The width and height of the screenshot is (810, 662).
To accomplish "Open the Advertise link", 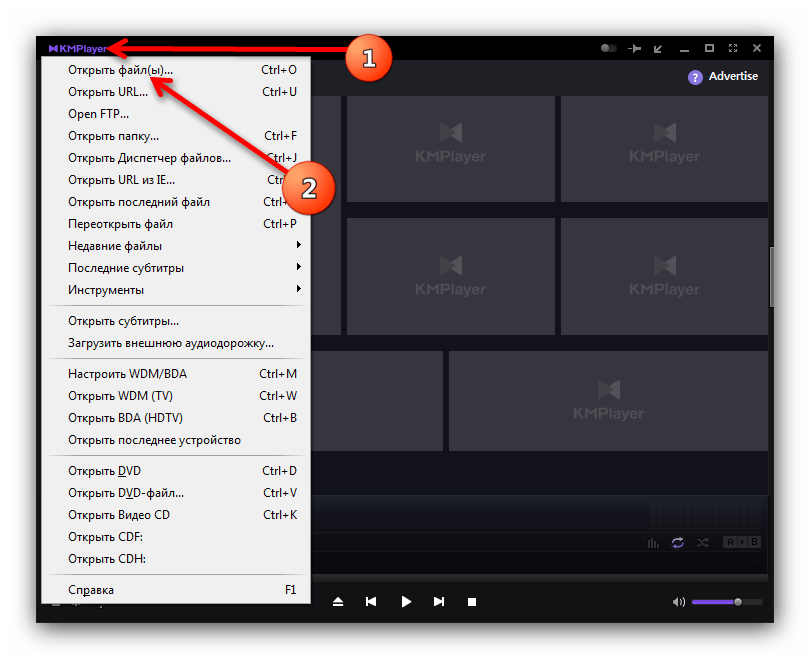I will tap(733, 76).
